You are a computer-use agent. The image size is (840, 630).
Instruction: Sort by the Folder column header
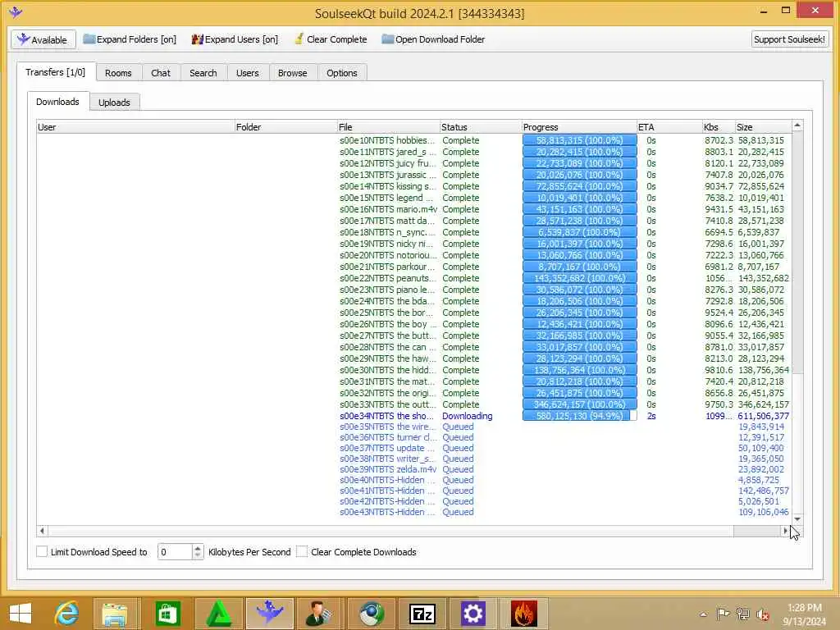[286, 127]
